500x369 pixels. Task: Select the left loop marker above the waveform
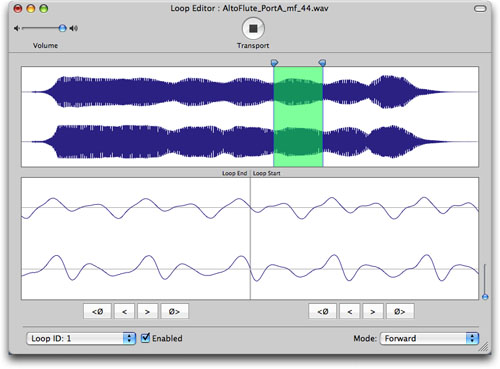(274, 63)
